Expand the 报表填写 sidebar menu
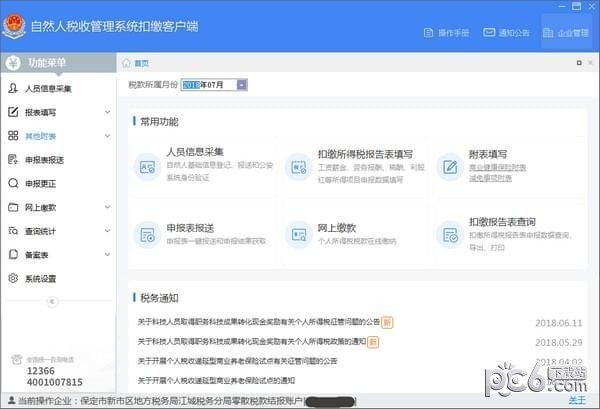The width and height of the screenshot is (600, 409). 58,112
